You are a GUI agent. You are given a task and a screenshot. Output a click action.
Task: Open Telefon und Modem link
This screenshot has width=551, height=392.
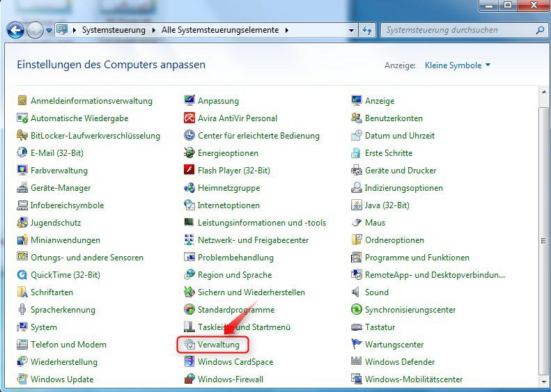pos(68,344)
